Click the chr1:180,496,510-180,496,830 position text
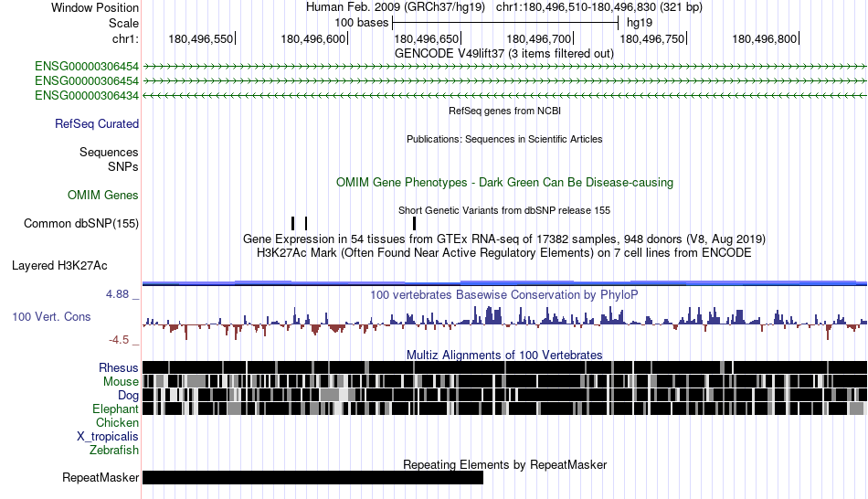Screen dimensions: 868x499 coord(599,7)
